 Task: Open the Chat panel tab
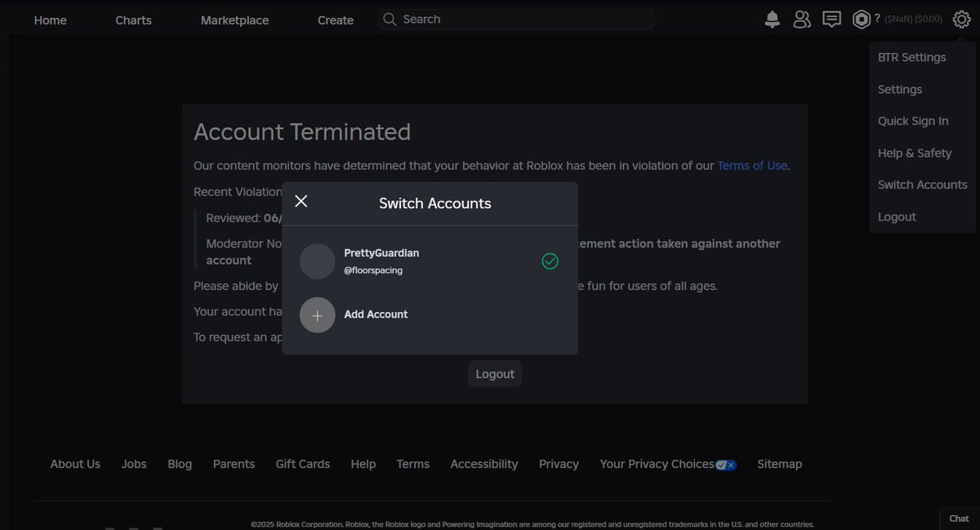960,519
